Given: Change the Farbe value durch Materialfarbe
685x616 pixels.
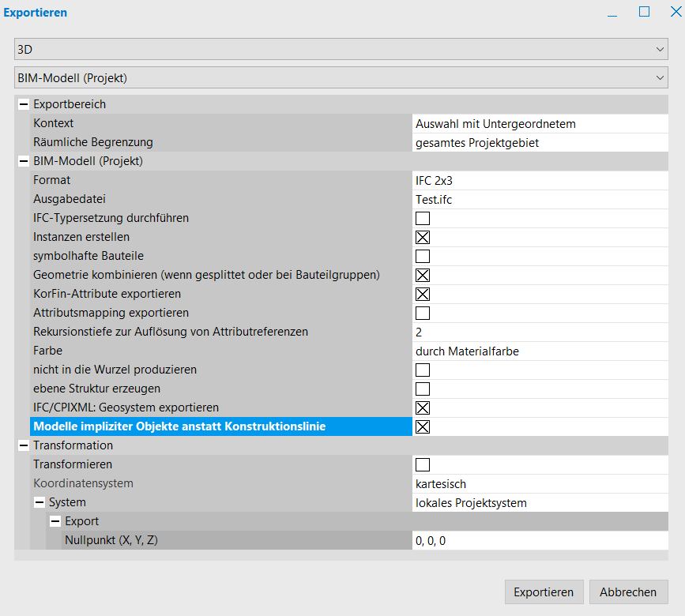Looking at the screenshot, I should pyautogui.click(x=540, y=351).
